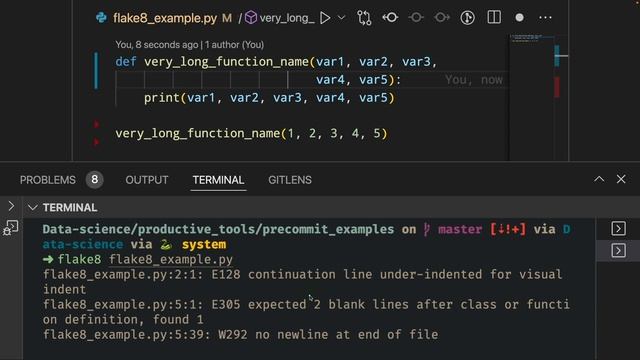This screenshot has width=640, height=360.
Task: Open run options dropdown next to play button
Action: pos(342,18)
